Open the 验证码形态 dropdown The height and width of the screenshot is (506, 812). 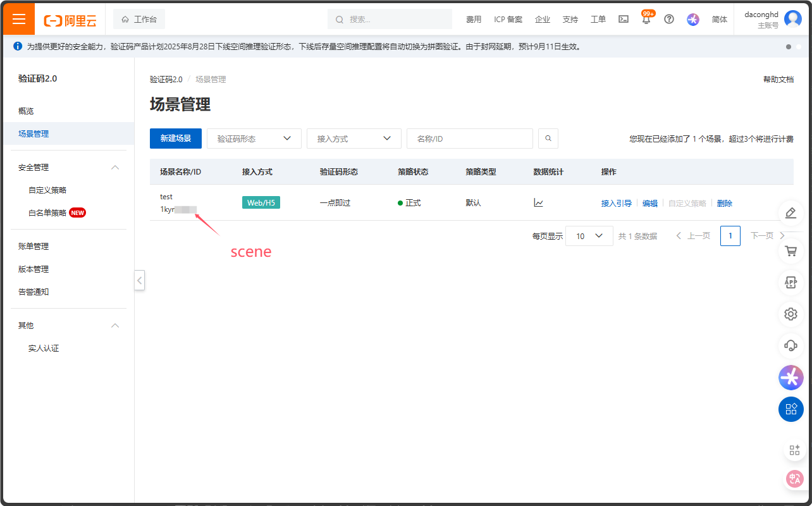coord(254,138)
